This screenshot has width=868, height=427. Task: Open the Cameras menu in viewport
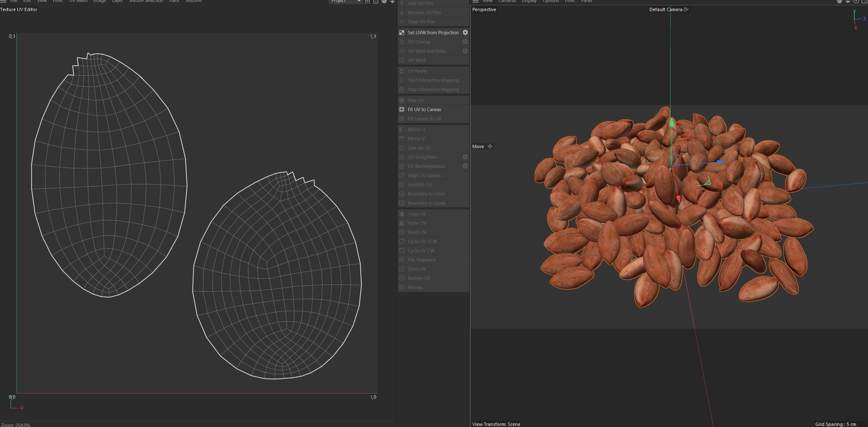(x=507, y=1)
